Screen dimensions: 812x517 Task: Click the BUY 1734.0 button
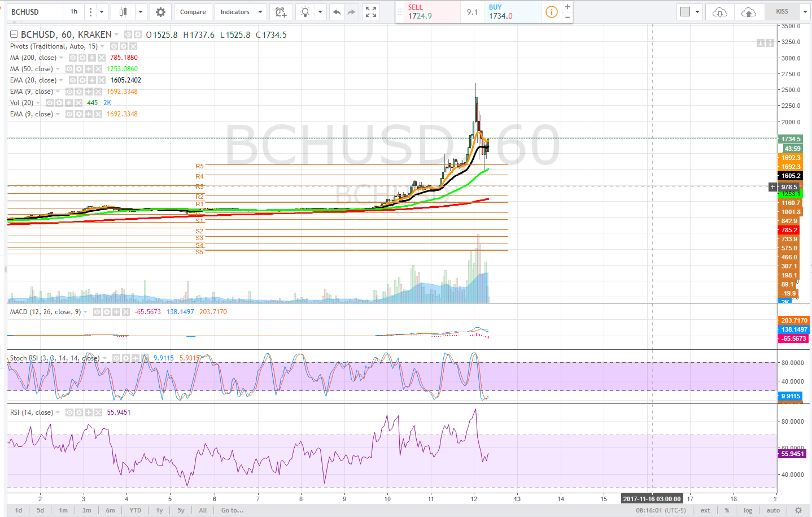[513, 12]
